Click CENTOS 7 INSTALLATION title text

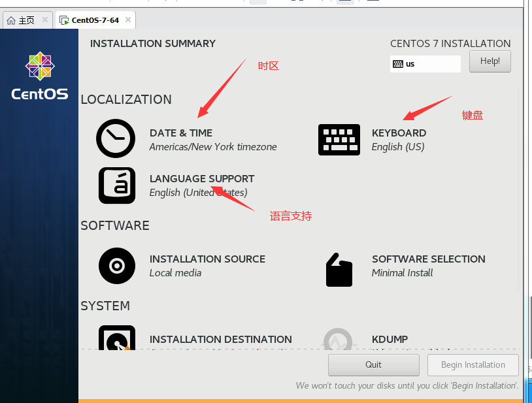pos(450,43)
